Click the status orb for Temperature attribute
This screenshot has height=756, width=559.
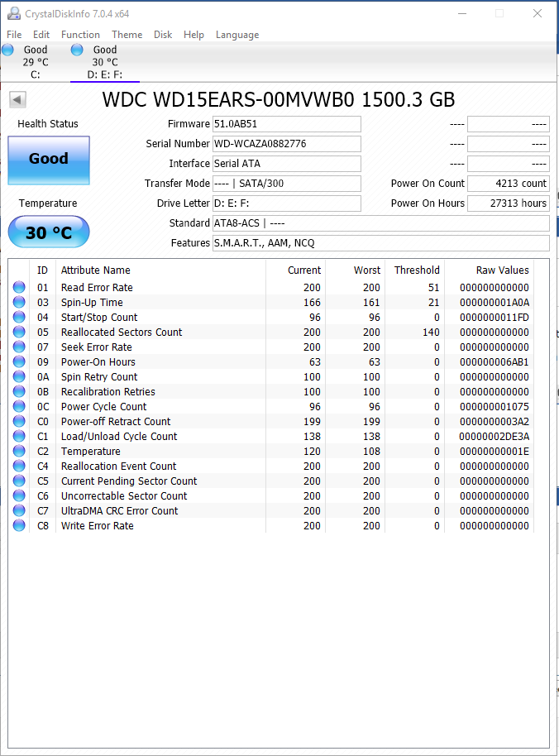tap(19, 452)
